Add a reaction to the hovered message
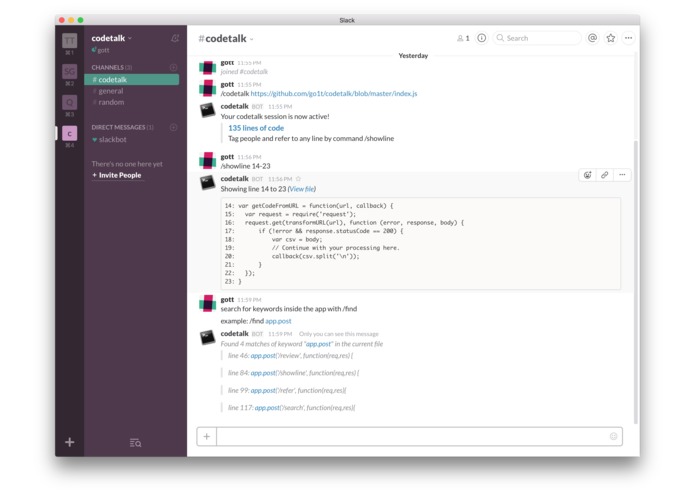Viewport: 695px width, 494px height. click(587, 175)
